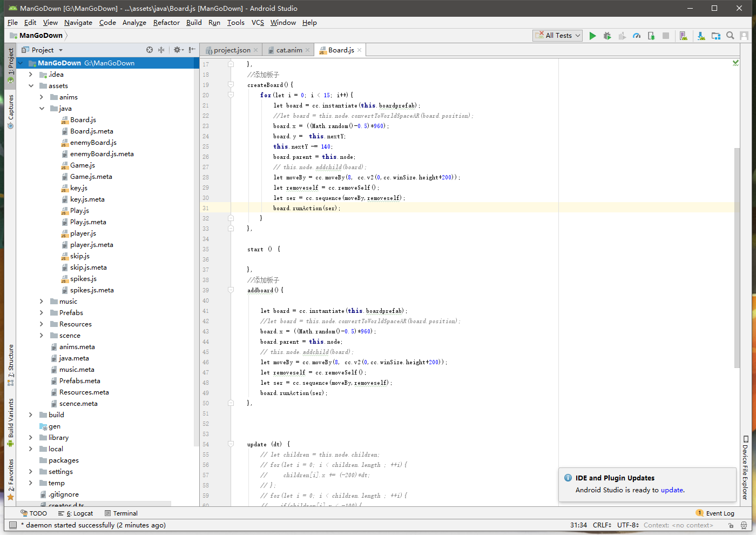
Task: Click the update link in notification
Action: click(x=672, y=490)
